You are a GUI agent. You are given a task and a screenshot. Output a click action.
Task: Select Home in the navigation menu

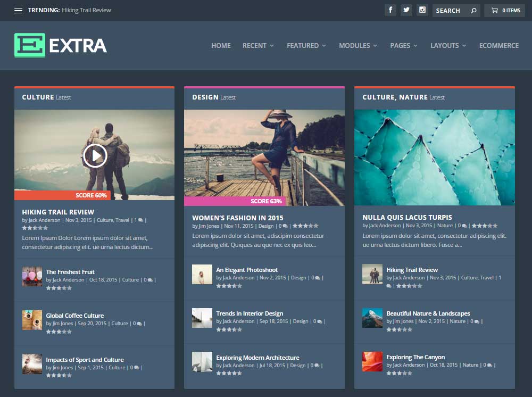click(221, 46)
